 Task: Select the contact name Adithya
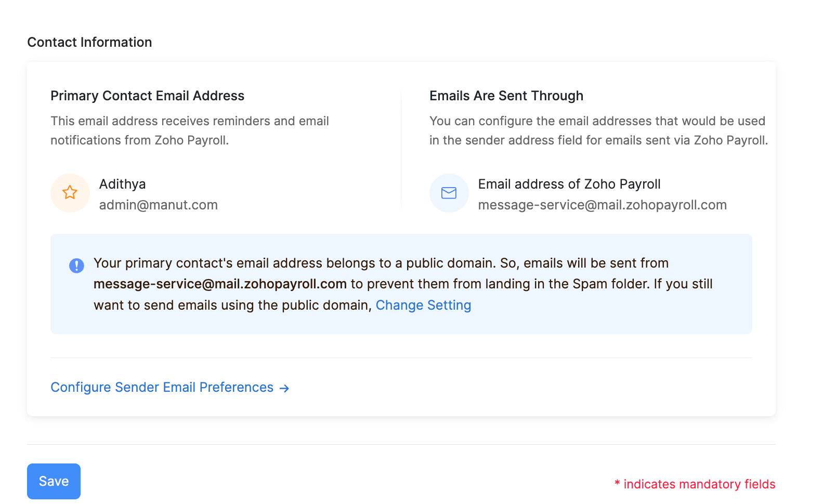122,184
